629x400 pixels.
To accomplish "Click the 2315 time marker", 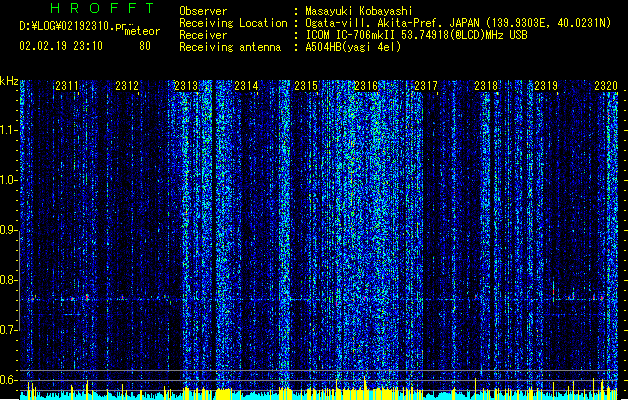I will pos(306,86).
